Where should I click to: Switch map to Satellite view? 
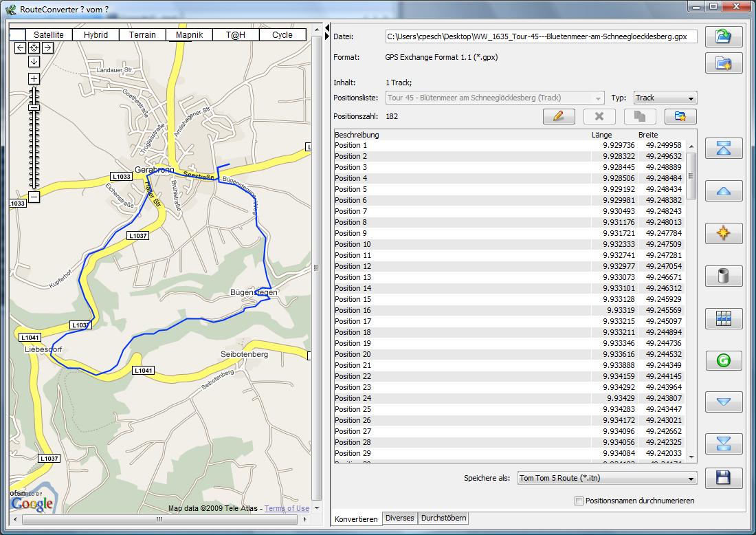pos(49,35)
